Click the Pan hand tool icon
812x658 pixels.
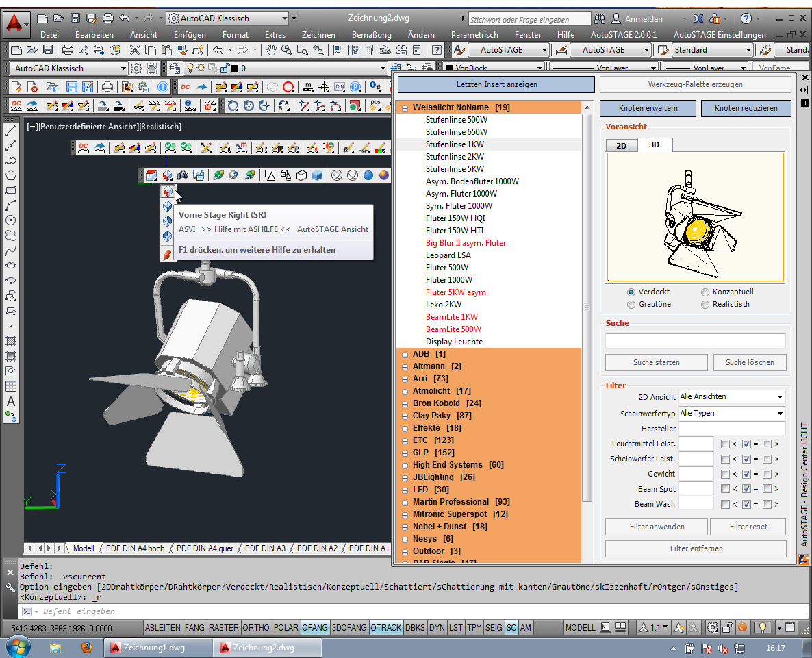coord(271,49)
